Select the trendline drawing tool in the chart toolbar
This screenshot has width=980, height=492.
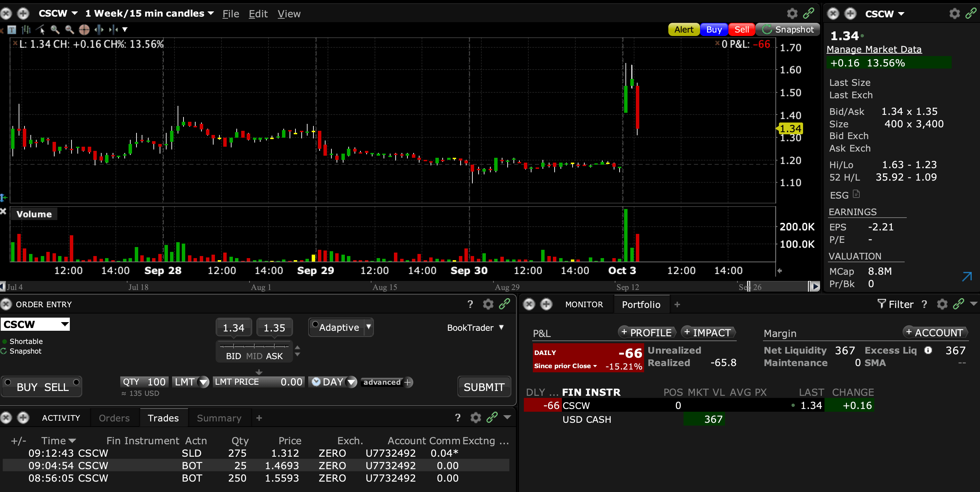(x=41, y=30)
